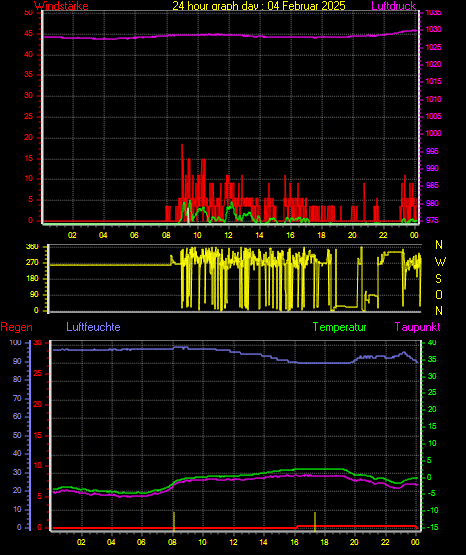This screenshot has width=466, height=555.
Task: Click the Luftdruck legend label
Action: coord(393,6)
